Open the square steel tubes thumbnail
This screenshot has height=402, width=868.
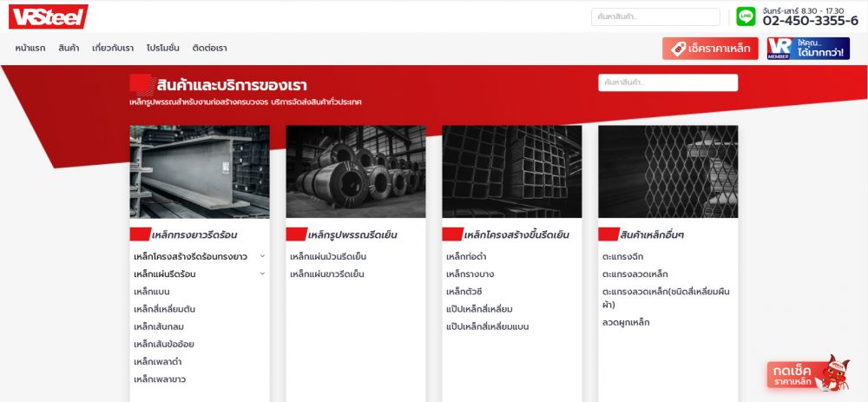pyautogui.click(x=512, y=171)
